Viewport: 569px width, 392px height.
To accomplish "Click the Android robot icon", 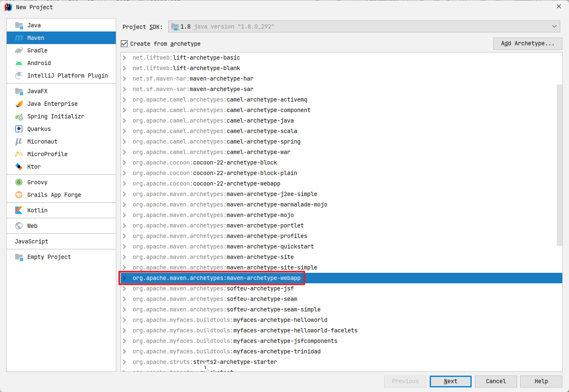I will pyautogui.click(x=19, y=63).
